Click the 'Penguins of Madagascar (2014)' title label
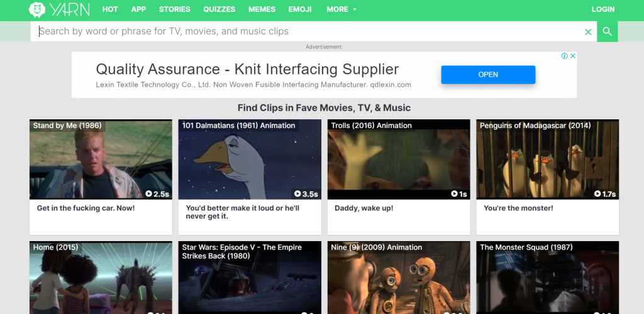644x314 pixels. pyautogui.click(x=535, y=126)
